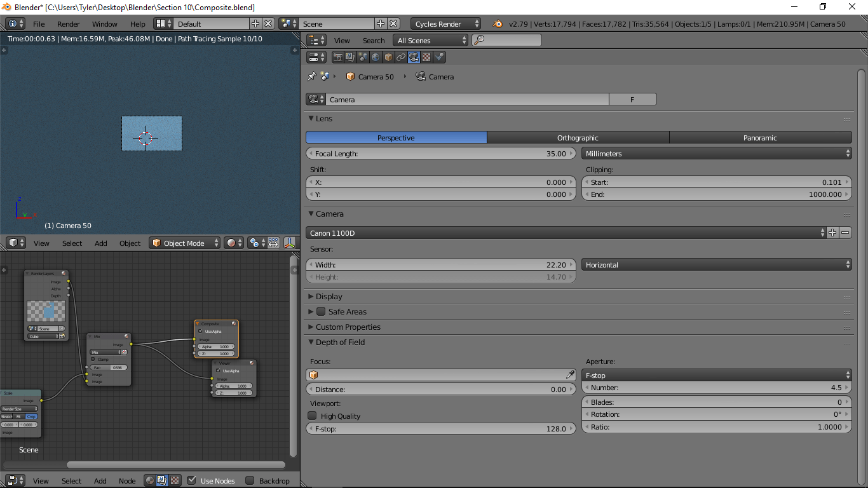Expand the Display panel
This screenshot has height=488, width=868.
329,297
